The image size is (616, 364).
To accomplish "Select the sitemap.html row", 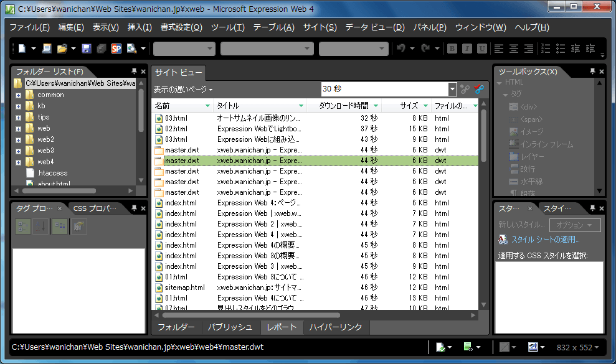I will (315, 288).
